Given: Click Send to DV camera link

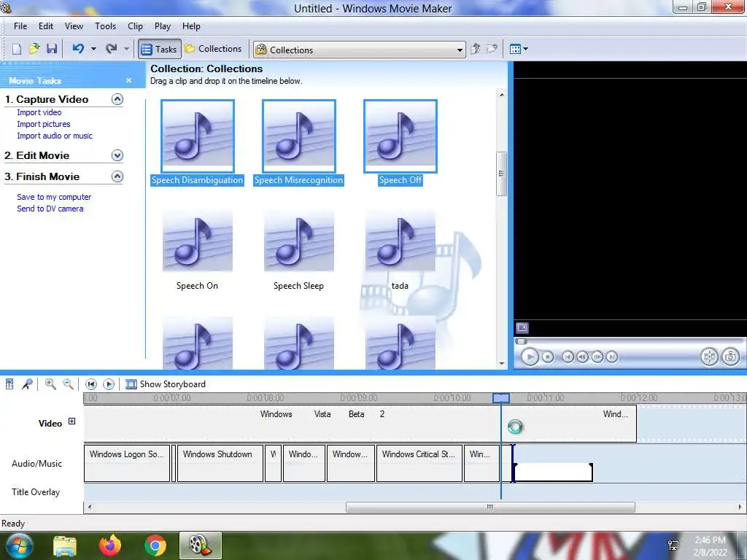Looking at the screenshot, I should (50, 209).
